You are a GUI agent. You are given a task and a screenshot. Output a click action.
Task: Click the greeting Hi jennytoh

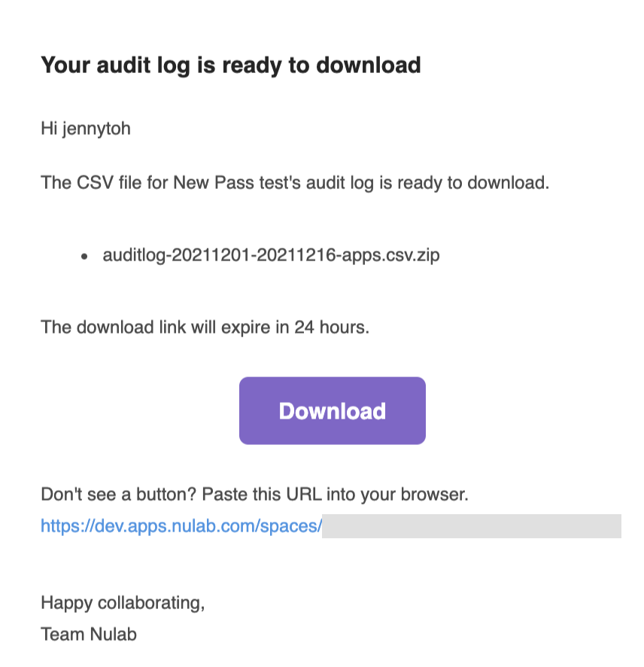pos(86,129)
